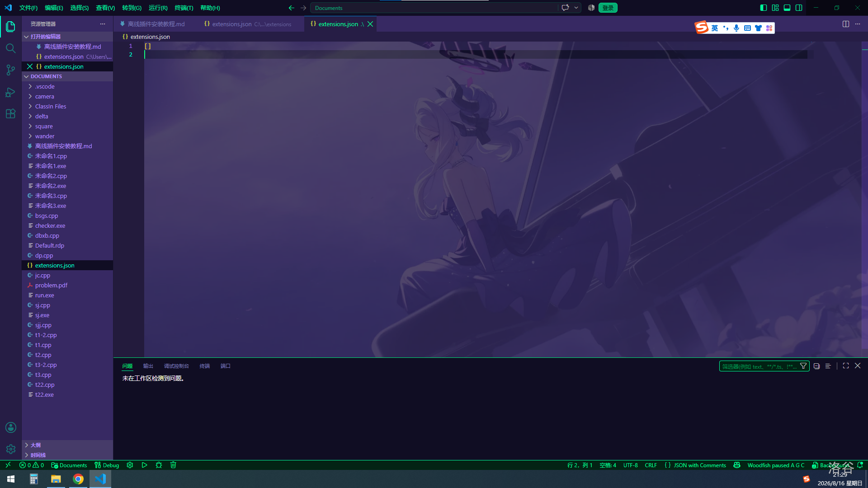Toggle the primary side bar layout button
The width and height of the screenshot is (868, 488).
[764, 8]
